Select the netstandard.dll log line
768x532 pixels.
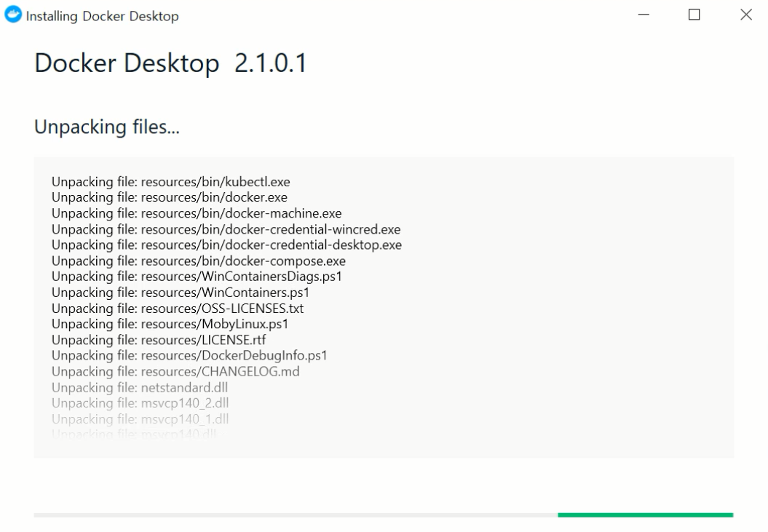pos(140,387)
